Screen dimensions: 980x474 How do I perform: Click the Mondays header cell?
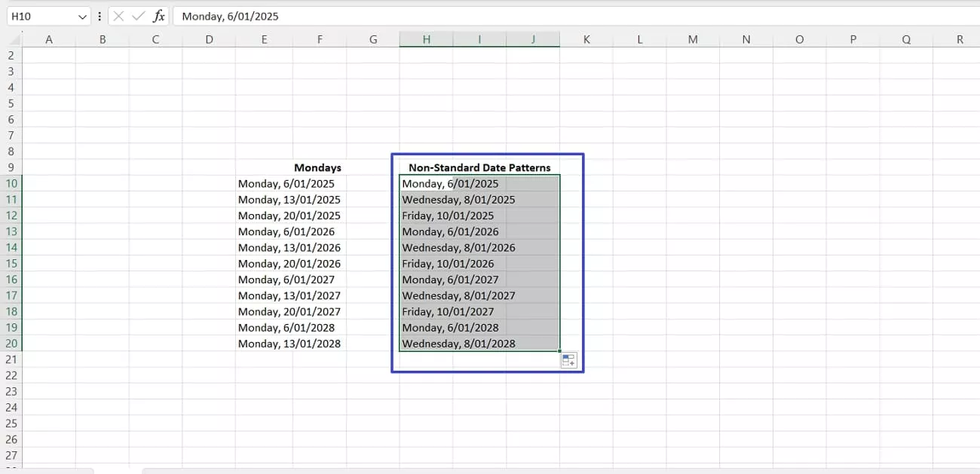(x=317, y=167)
